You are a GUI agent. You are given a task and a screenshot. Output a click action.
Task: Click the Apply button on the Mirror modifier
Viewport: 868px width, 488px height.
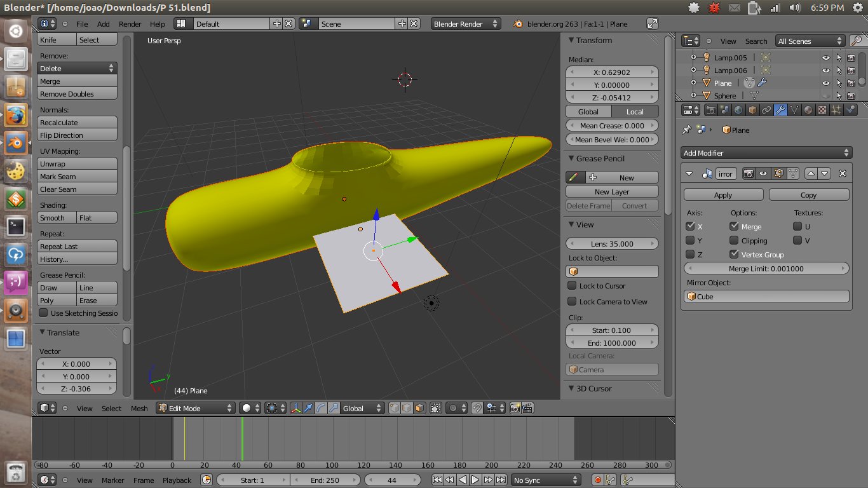pos(723,194)
